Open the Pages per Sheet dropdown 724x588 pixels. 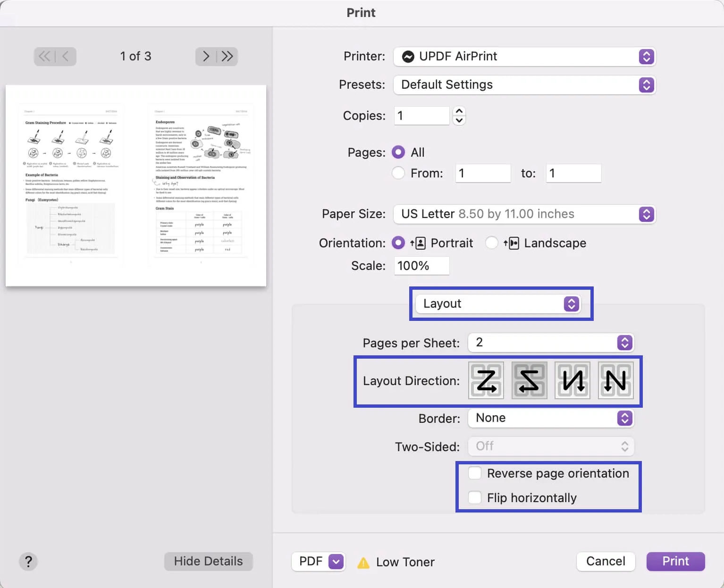550,343
